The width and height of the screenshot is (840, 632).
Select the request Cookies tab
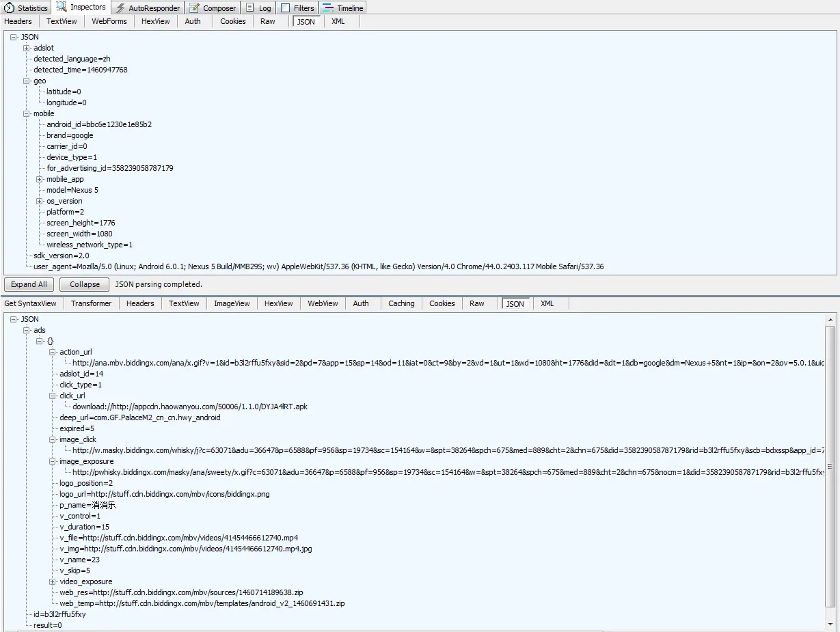[x=233, y=21]
